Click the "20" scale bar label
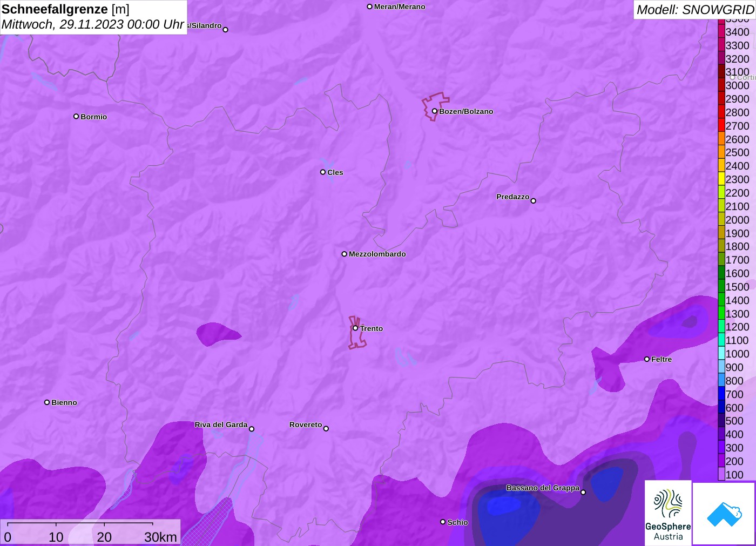The width and height of the screenshot is (756, 546). [x=104, y=537]
